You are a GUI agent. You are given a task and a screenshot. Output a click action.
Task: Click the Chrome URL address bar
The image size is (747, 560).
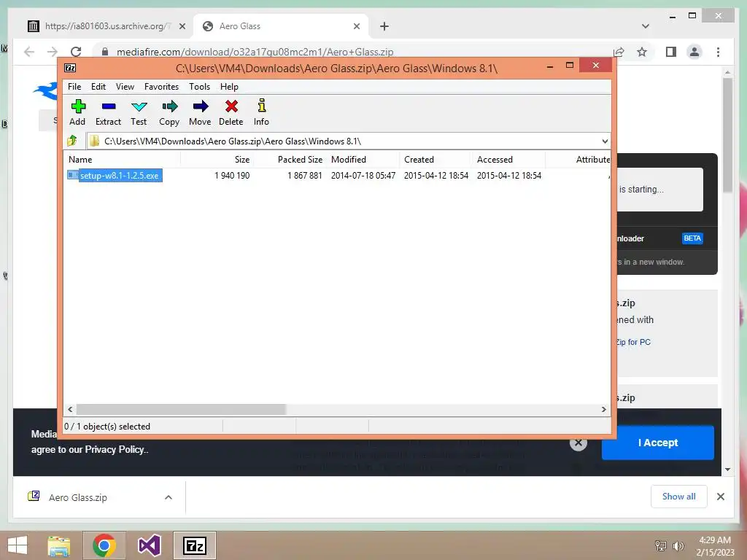click(x=352, y=52)
